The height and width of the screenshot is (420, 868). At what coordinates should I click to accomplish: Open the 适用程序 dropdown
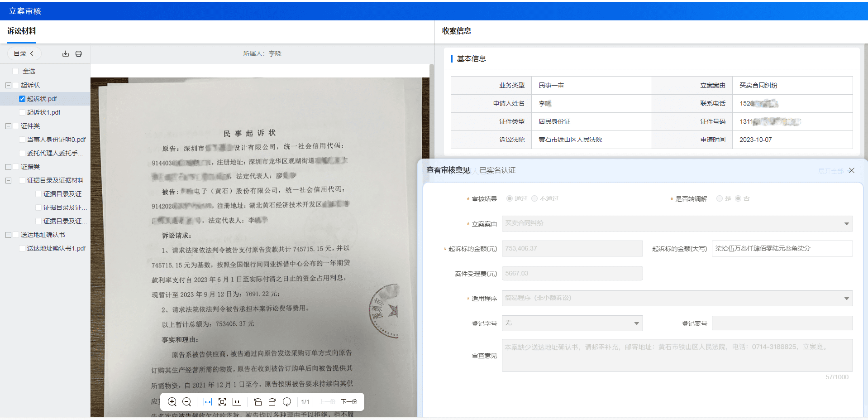[677, 298]
